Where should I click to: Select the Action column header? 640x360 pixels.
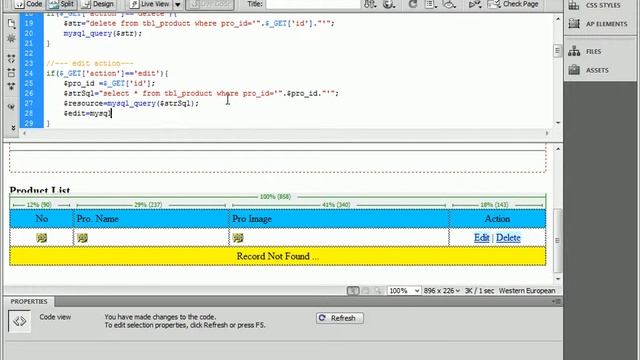497,219
